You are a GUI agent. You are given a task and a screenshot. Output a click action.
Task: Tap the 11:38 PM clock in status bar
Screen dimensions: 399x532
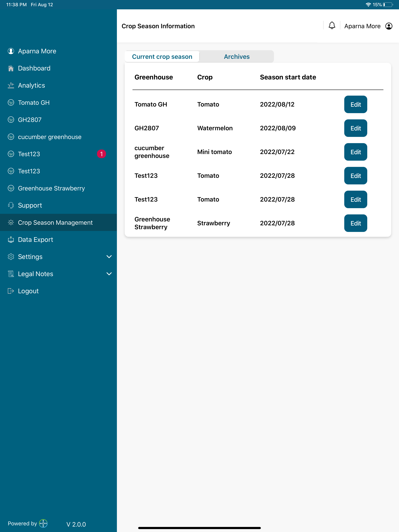coord(16,4)
